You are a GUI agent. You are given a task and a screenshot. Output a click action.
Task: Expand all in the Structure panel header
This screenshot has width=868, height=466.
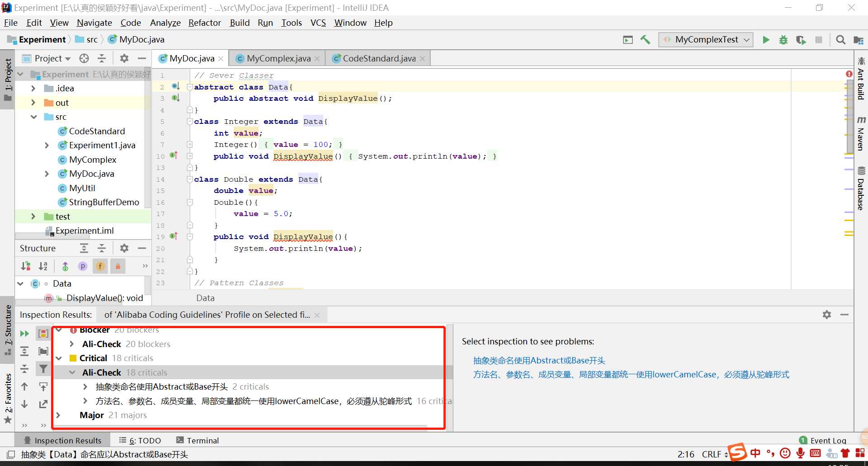[x=84, y=248]
